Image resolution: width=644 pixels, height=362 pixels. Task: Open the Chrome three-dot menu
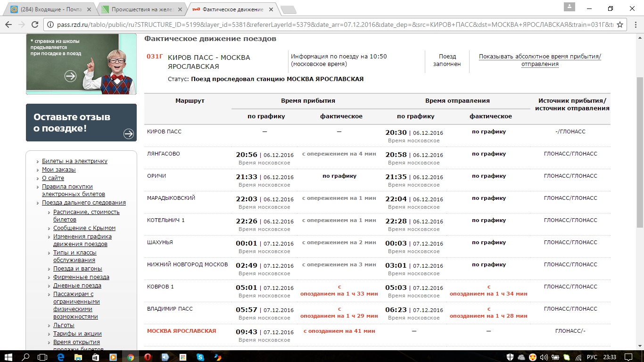coord(634,25)
